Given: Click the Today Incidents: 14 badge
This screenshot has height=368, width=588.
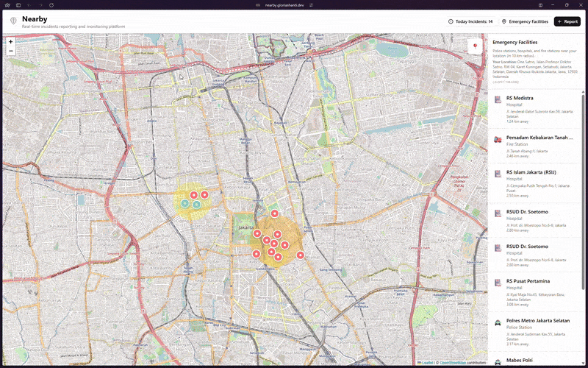Looking at the screenshot, I should click(470, 21).
